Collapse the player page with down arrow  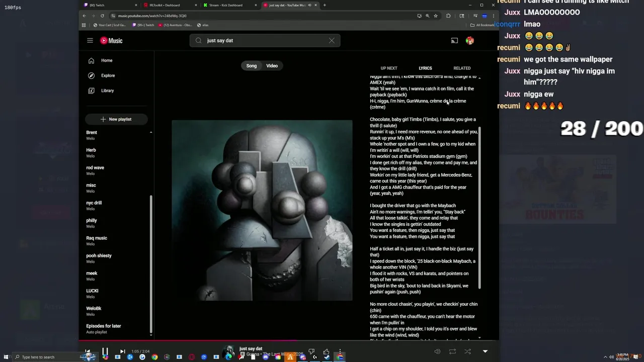485,351
